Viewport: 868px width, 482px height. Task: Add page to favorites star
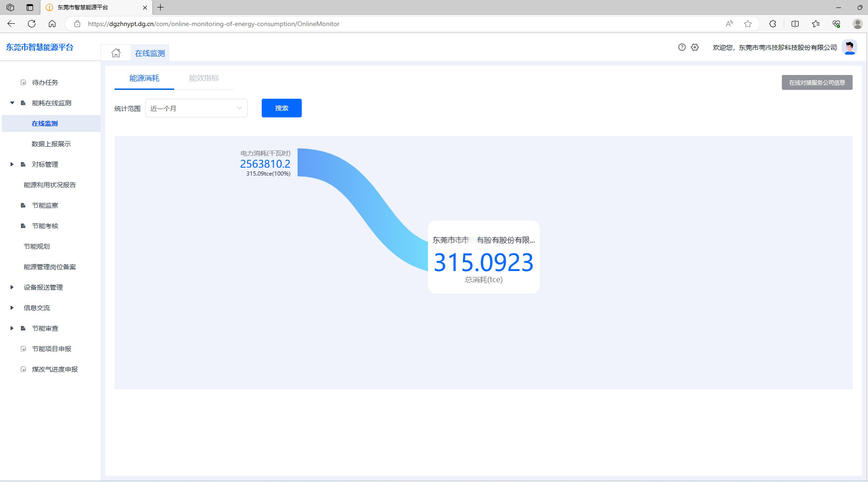(x=748, y=24)
